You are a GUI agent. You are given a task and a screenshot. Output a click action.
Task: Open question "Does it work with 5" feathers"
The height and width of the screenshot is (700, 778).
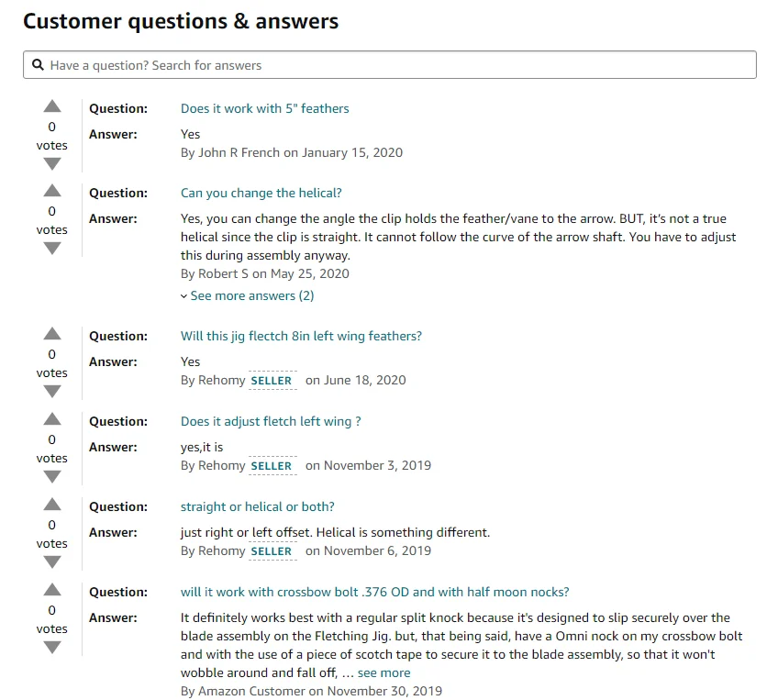(x=264, y=108)
